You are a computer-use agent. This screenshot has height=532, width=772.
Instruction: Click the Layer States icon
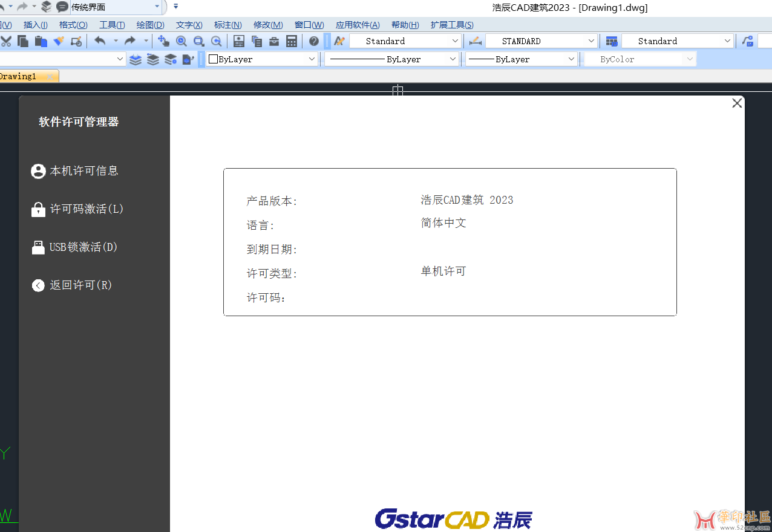coord(171,59)
